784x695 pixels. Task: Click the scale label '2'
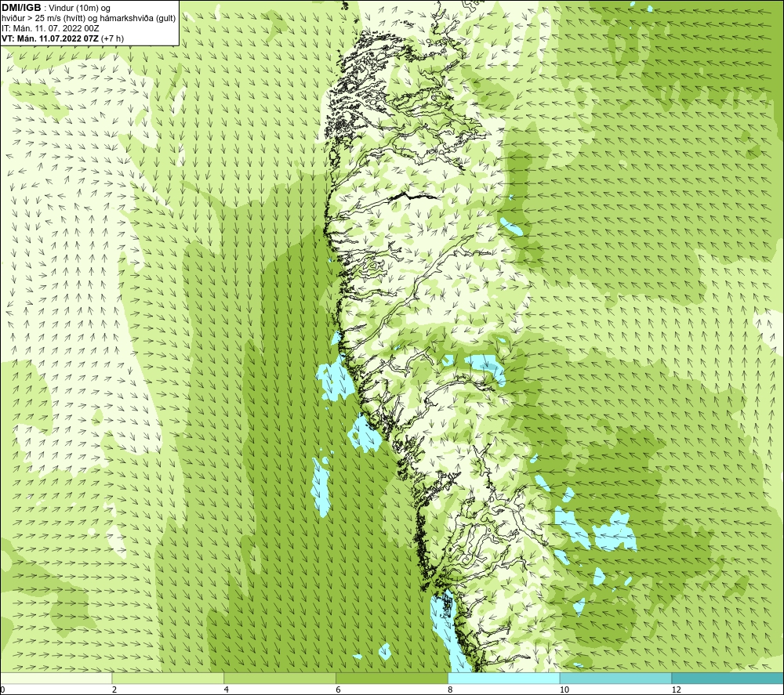tap(114, 690)
